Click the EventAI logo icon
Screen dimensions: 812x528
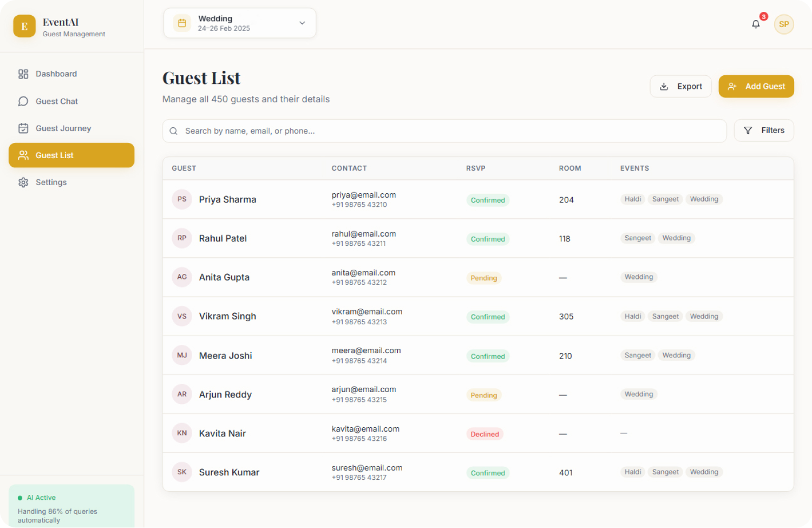coord(24,26)
